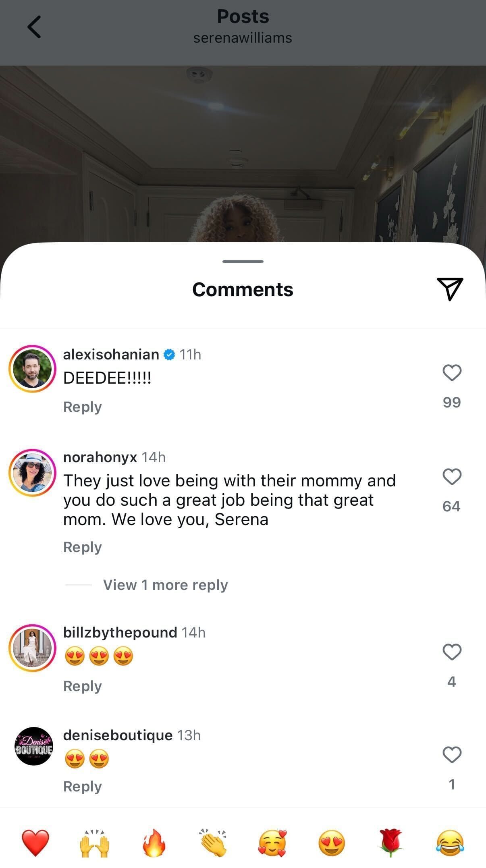Tap the share paper plane icon

coord(450,288)
